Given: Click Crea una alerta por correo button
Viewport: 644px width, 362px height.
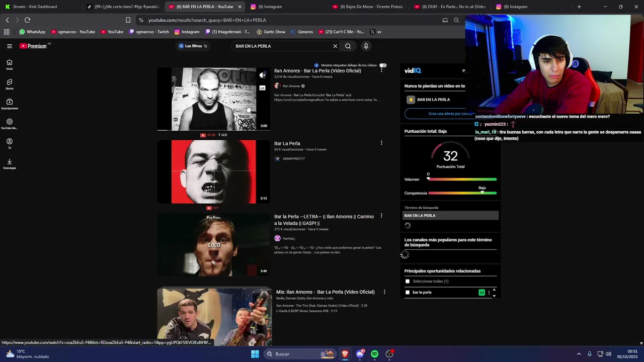Looking at the screenshot, I should pos(450,114).
